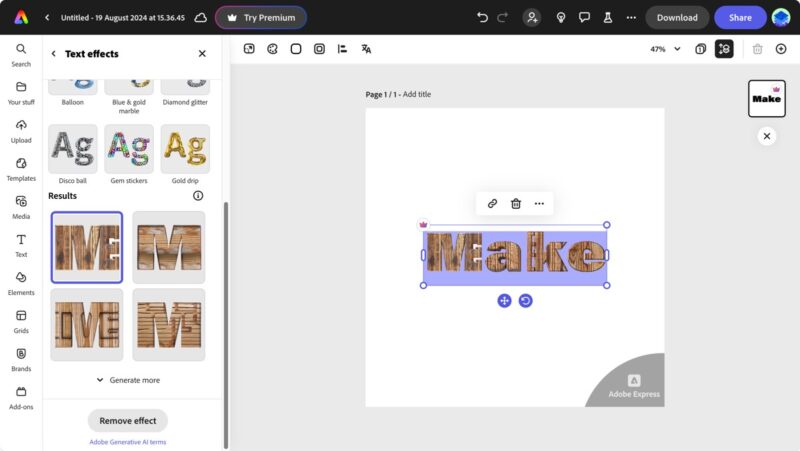Open the Grids section

(x=21, y=321)
